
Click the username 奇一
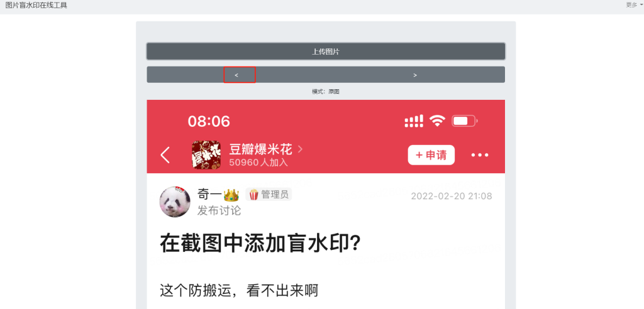click(x=210, y=194)
